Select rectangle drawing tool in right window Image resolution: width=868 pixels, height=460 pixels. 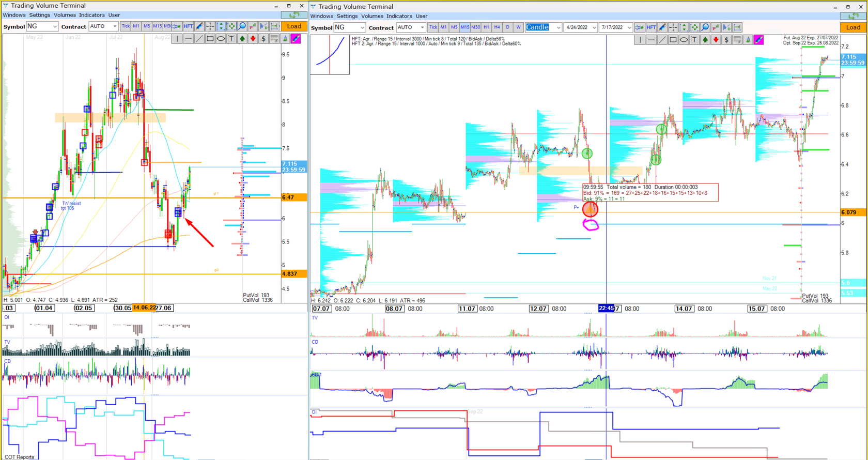click(x=673, y=40)
